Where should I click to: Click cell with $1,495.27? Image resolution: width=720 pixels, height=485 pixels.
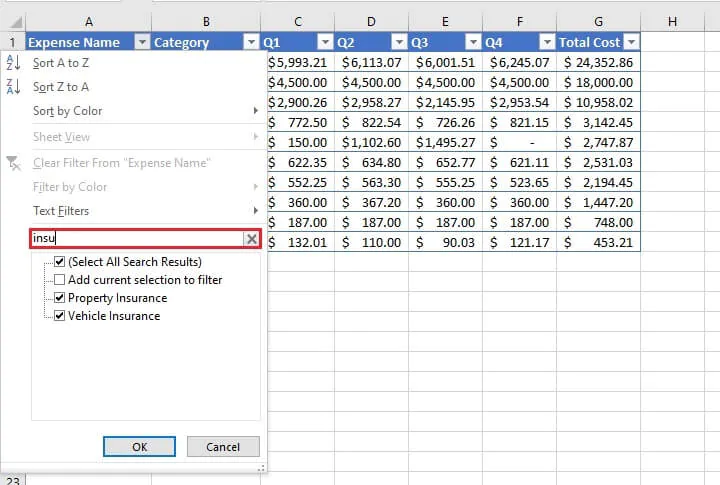click(x=445, y=142)
